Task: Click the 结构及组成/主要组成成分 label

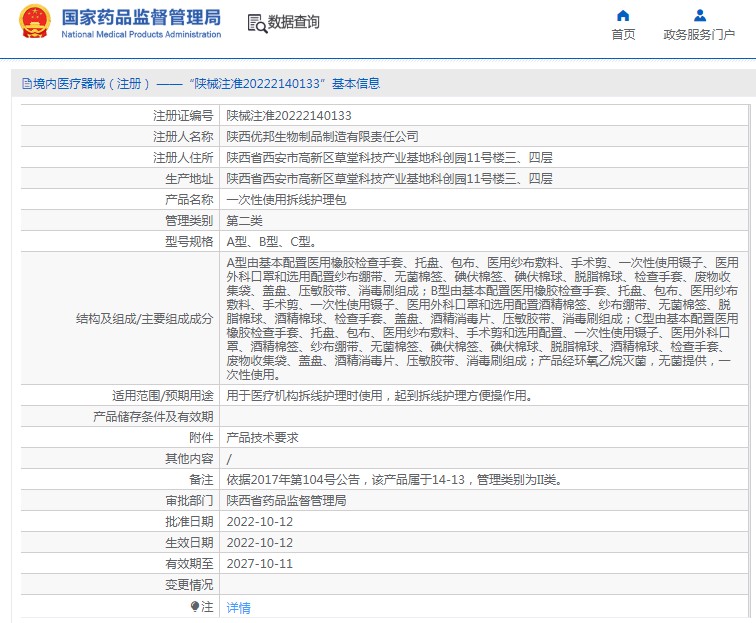Action: point(145,319)
